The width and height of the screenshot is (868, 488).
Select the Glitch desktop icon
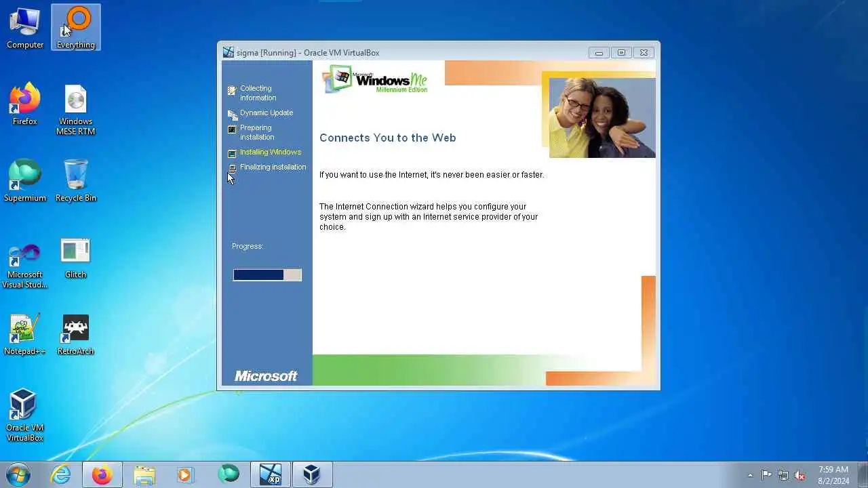(76, 258)
